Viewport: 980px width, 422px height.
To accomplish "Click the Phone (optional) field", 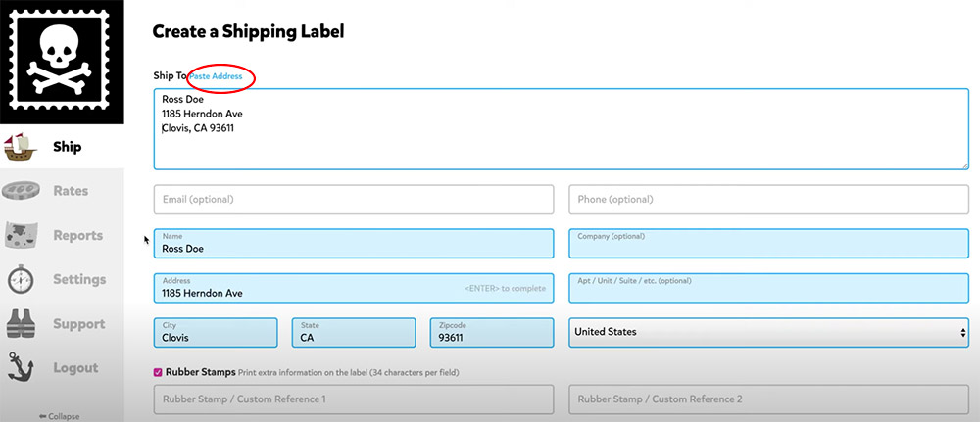I will [x=768, y=200].
